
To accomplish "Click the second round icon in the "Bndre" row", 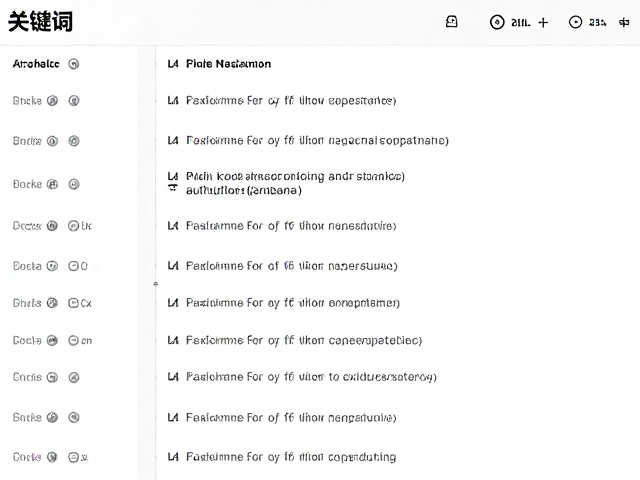I will tap(73, 141).
